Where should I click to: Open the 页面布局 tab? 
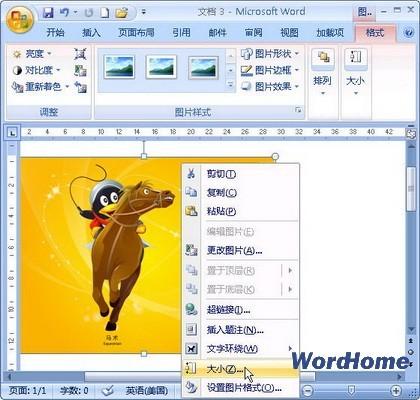tap(136, 32)
